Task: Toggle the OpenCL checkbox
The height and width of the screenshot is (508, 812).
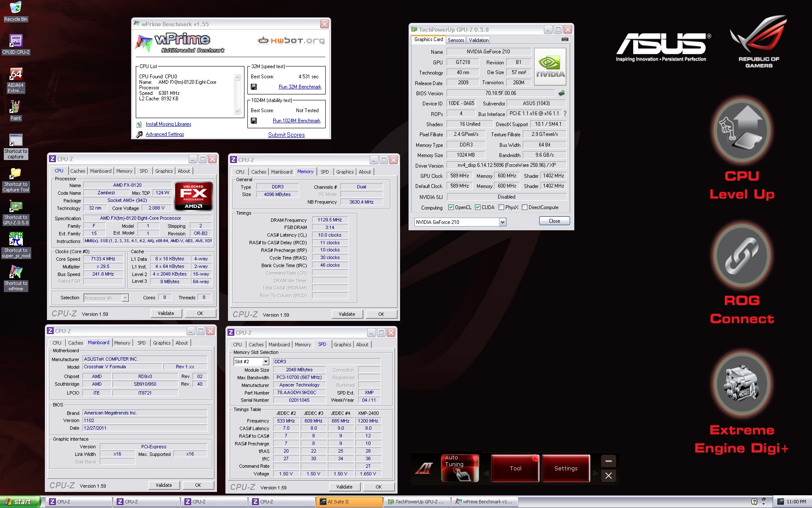Action: pos(451,207)
